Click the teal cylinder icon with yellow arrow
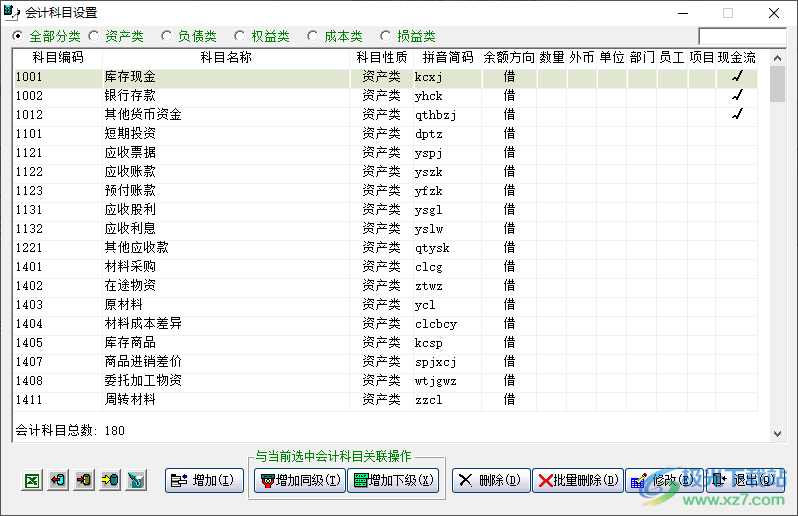798x516 pixels. click(110, 480)
